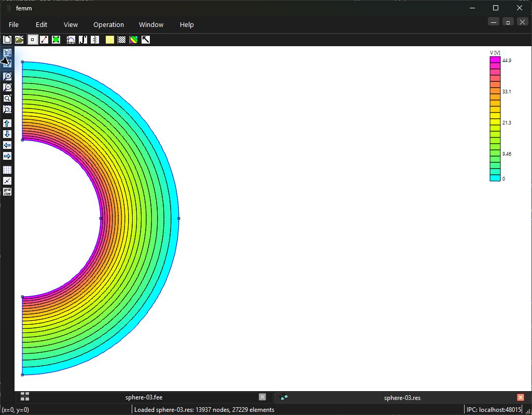532x415 pixels.
Task: Toggle the snap to grid button
Action: click(7, 181)
